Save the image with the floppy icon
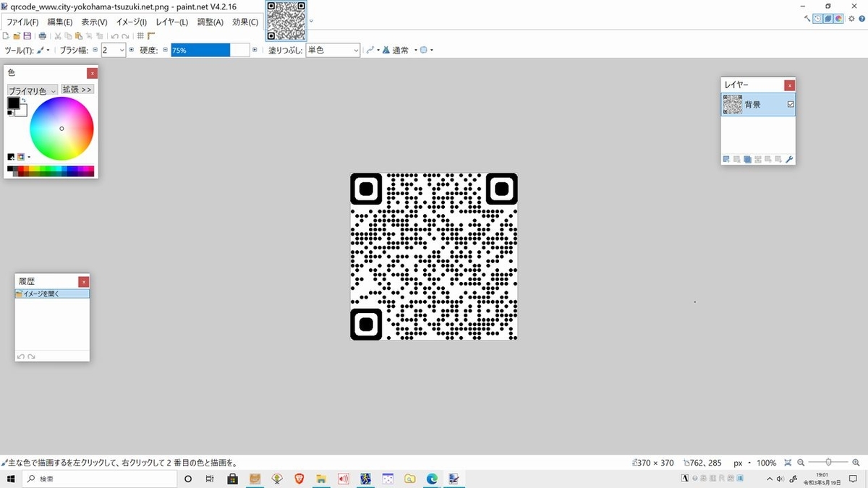 pyautogui.click(x=27, y=35)
